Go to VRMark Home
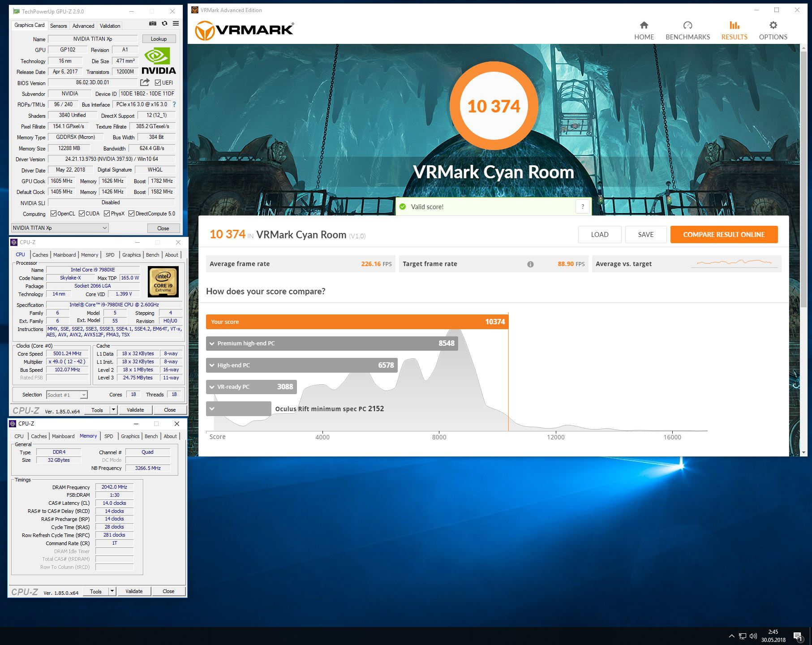The image size is (812, 645). click(644, 30)
